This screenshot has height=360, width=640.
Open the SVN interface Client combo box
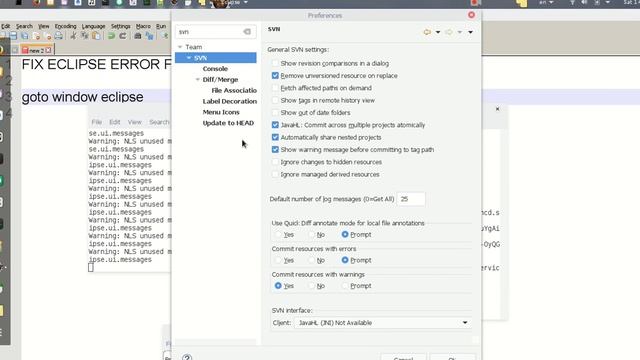(382, 322)
